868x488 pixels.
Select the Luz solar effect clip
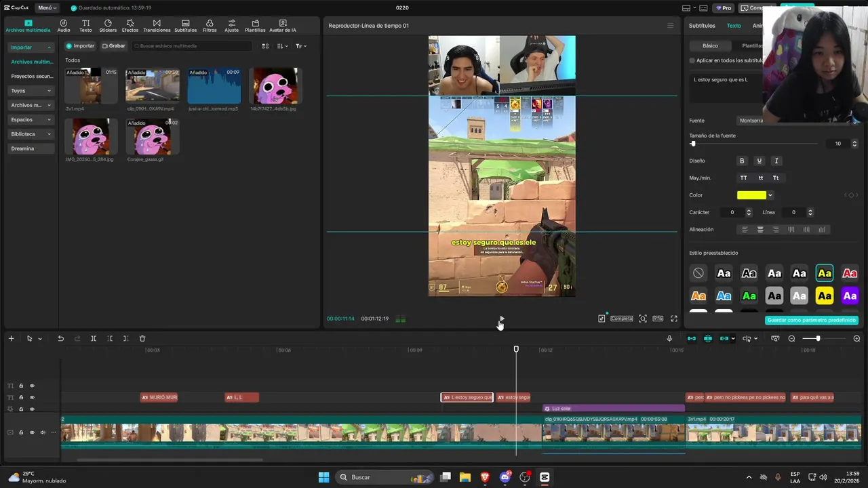614,409
